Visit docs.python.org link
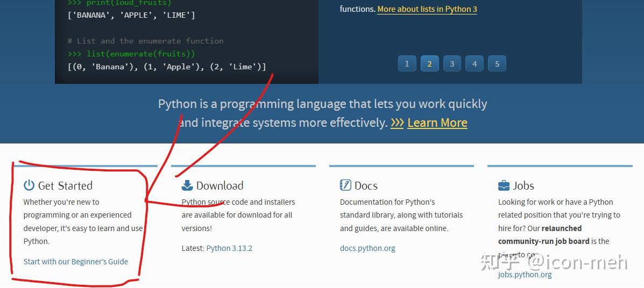Viewport: 644px width, 288px height. point(367,248)
